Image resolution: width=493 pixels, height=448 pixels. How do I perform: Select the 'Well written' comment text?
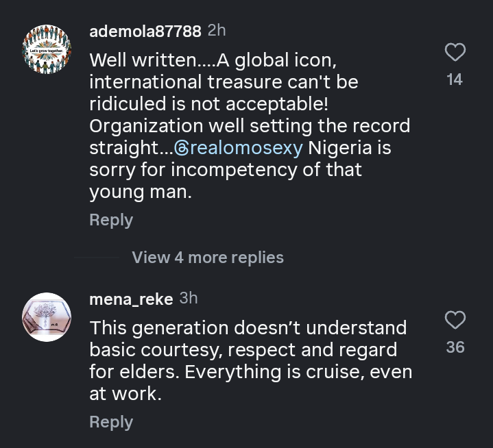pos(250,125)
